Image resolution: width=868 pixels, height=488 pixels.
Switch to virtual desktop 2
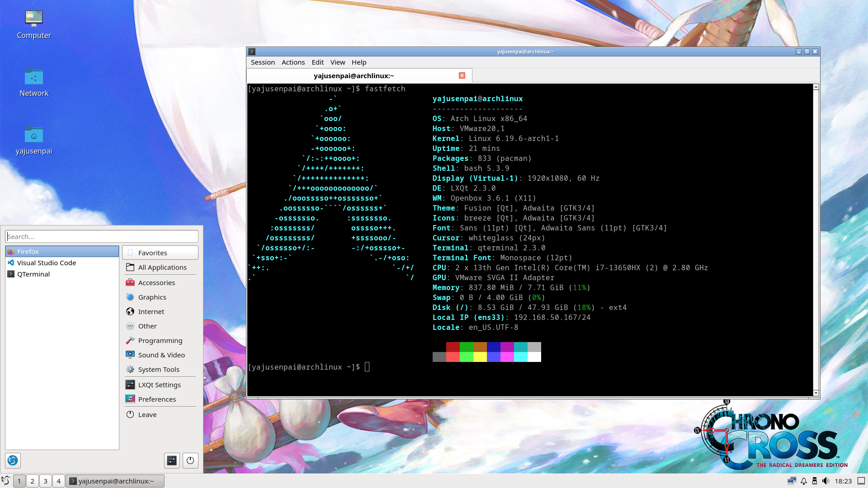tap(32, 481)
